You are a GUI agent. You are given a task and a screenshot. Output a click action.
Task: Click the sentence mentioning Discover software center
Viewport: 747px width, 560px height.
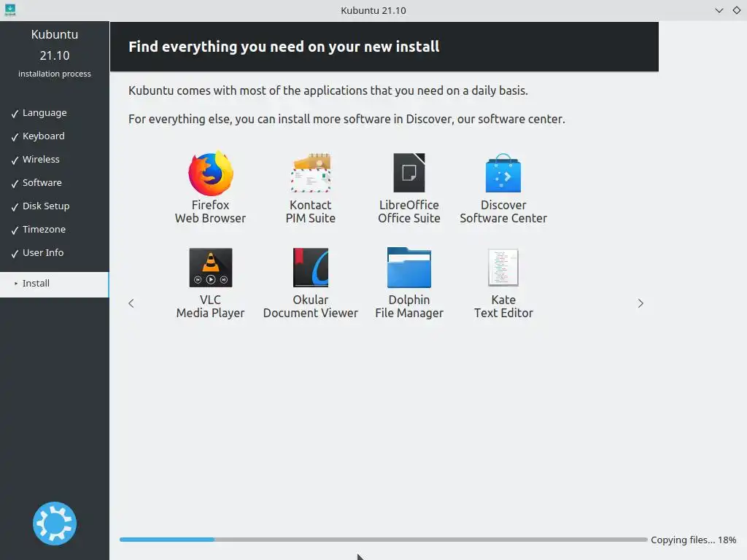(x=347, y=119)
